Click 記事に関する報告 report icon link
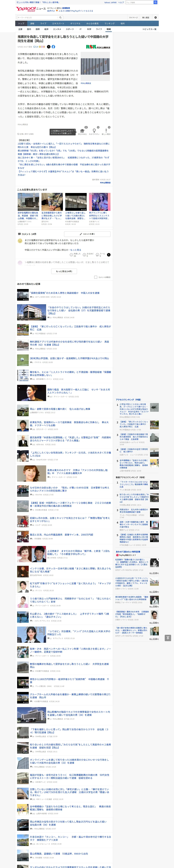 26,134
